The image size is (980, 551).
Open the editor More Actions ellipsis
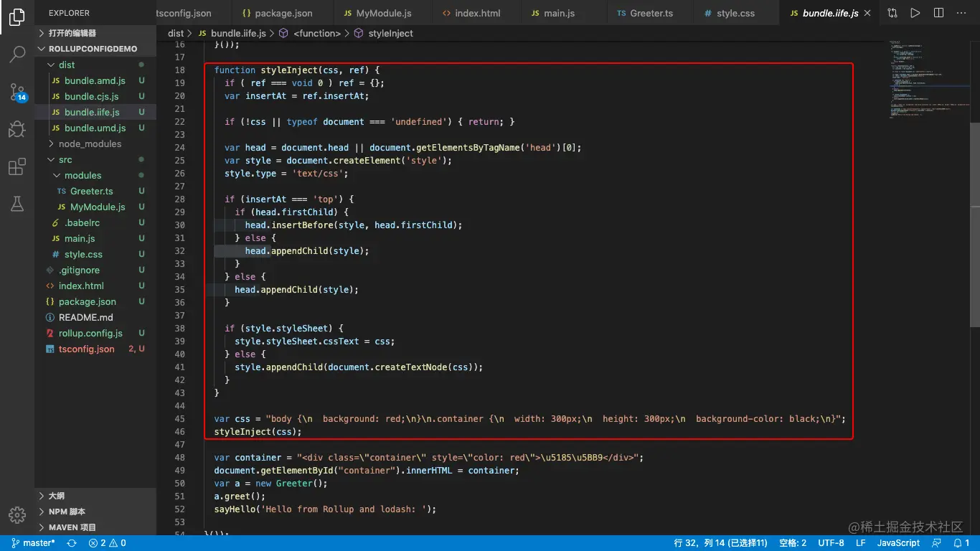click(961, 13)
